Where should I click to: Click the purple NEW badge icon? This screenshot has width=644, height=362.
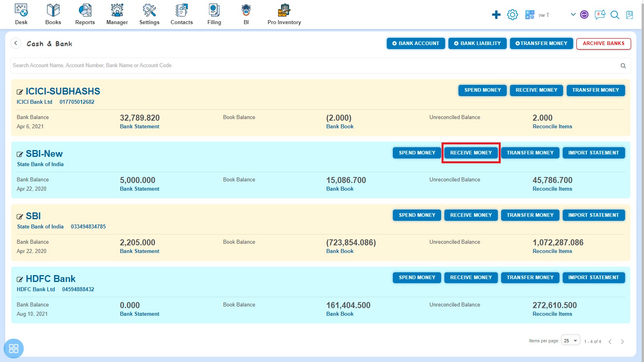(584, 15)
